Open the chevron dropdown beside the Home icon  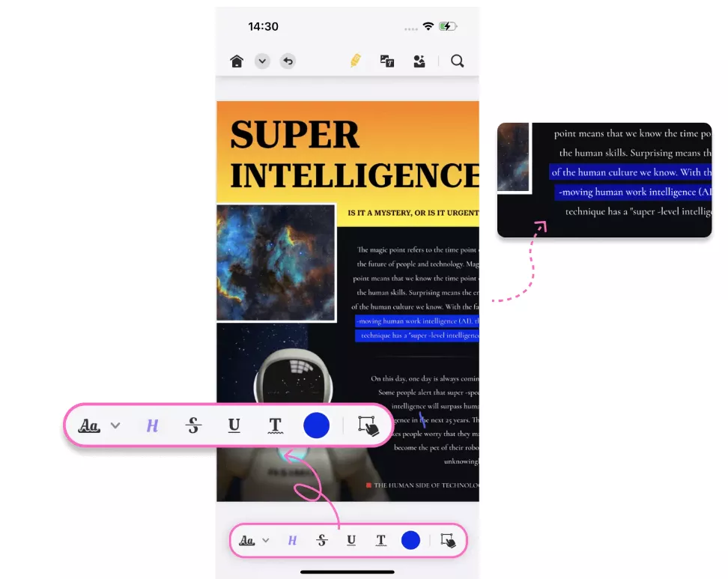[262, 61]
